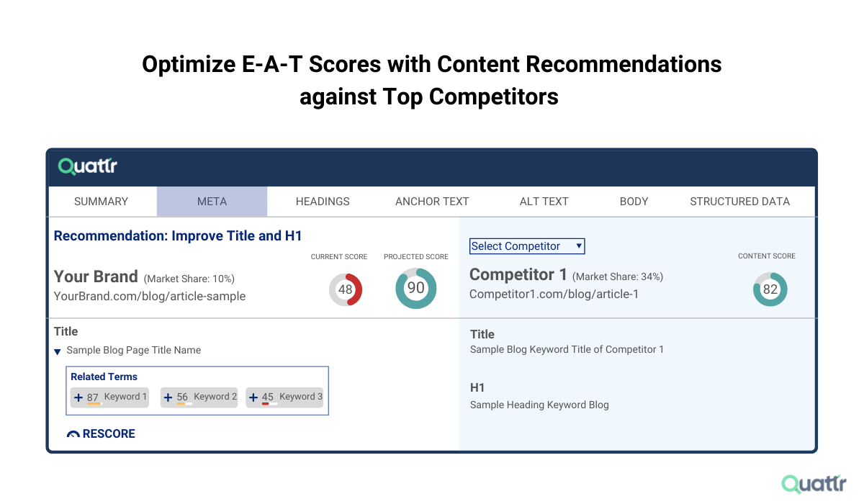Click the '(Market Share: 34%)' text
Viewport: 864px width, 504px height.
tap(618, 276)
